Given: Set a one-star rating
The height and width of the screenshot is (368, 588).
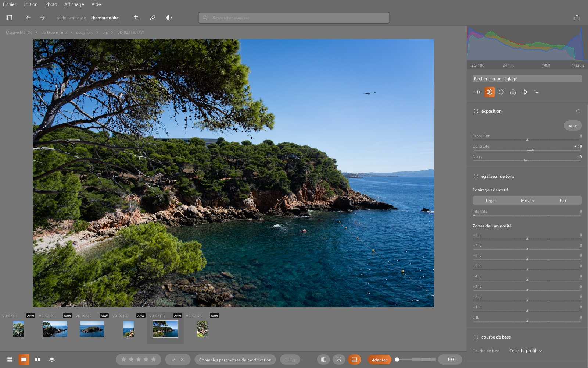Looking at the screenshot, I should [123, 360].
